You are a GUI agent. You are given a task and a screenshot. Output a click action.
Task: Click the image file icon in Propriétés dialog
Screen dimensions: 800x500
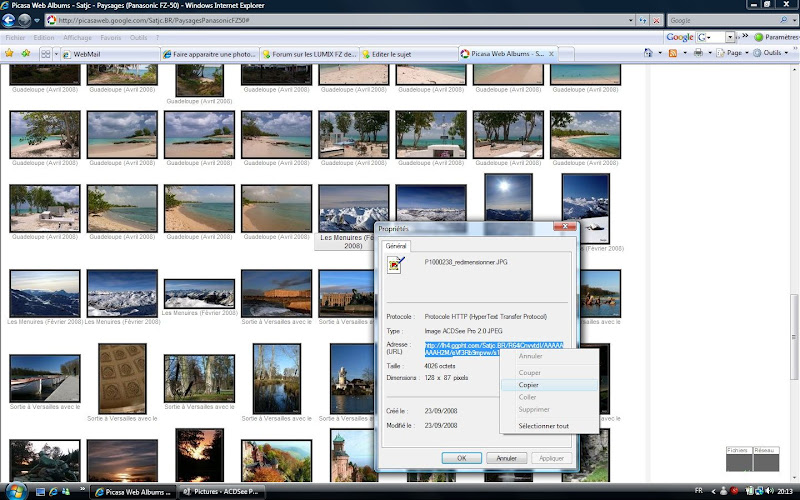pyautogui.click(x=395, y=265)
